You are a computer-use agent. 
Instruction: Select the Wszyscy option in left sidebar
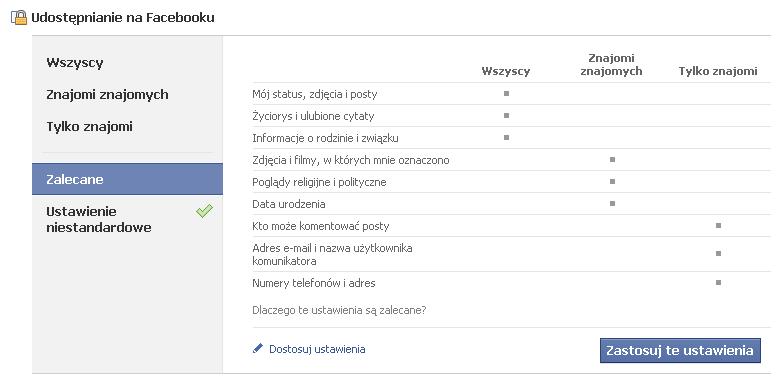pos(75,63)
